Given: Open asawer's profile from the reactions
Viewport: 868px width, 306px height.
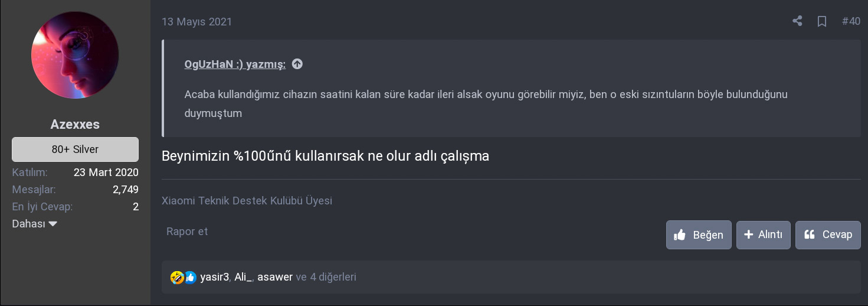Looking at the screenshot, I should coord(275,277).
